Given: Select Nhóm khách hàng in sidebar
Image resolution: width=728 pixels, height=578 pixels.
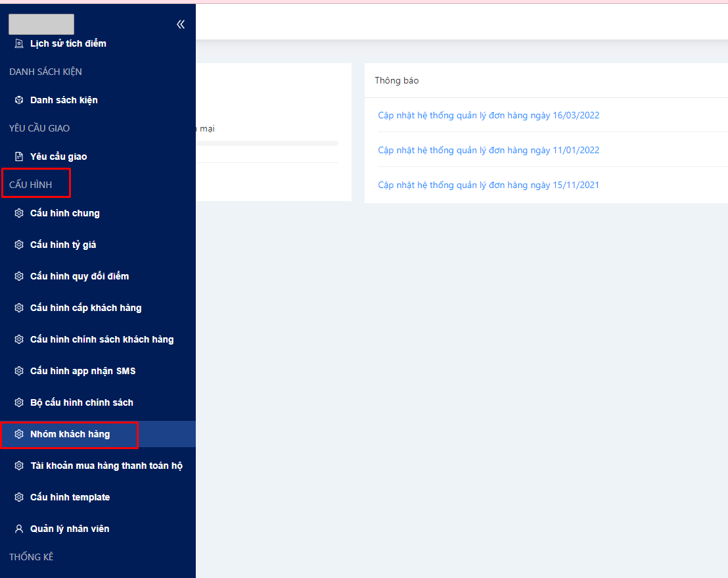Looking at the screenshot, I should click(x=70, y=434).
